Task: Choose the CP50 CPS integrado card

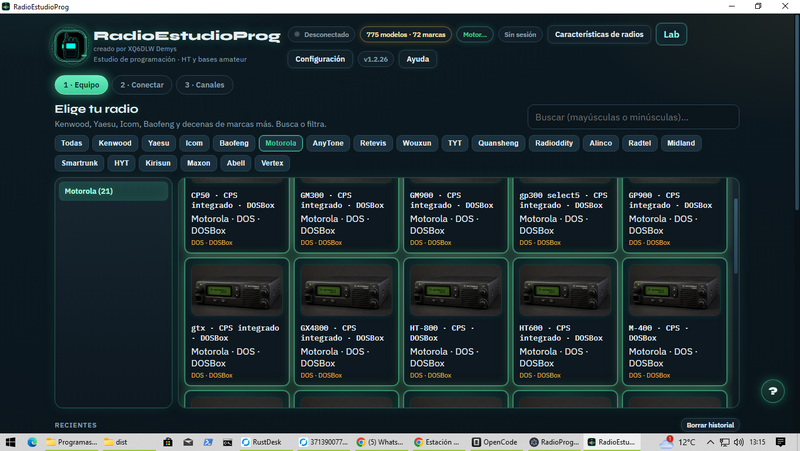Action: coord(237,215)
